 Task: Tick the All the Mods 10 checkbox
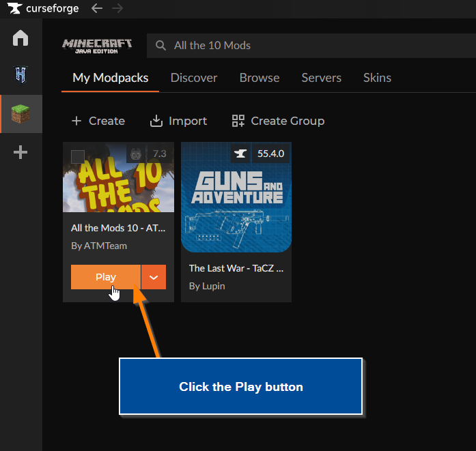click(78, 157)
